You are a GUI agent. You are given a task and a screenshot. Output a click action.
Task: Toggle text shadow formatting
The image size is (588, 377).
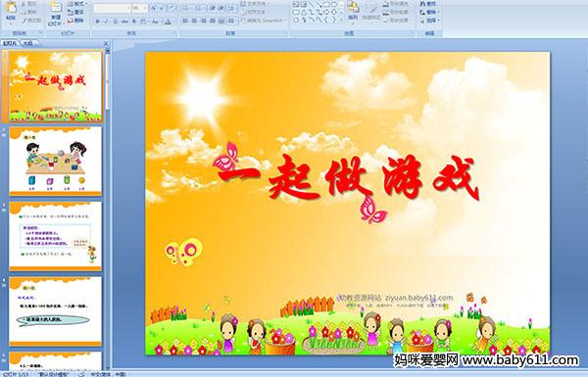(x=134, y=22)
